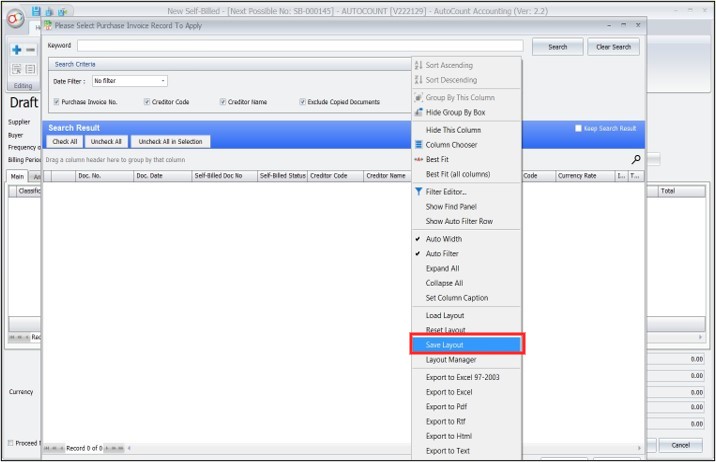This screenshot has height=462, width=716.
Task: Select Save Layout from context menu
Action: (x=444, y=345)
